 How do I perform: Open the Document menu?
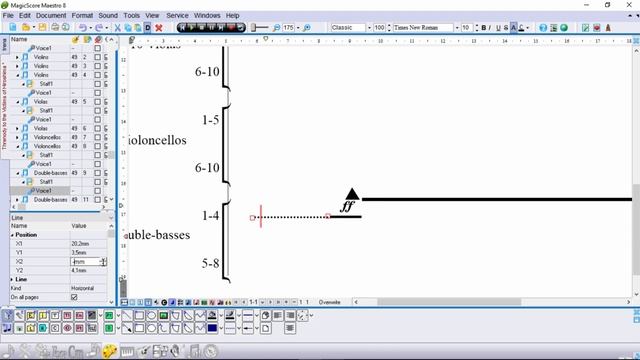[51, 16]
